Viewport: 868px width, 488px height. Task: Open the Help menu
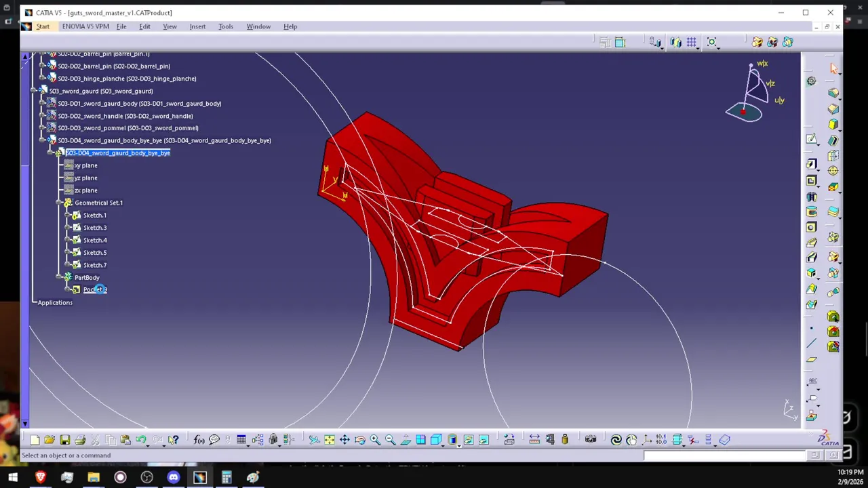pos(290,26)
